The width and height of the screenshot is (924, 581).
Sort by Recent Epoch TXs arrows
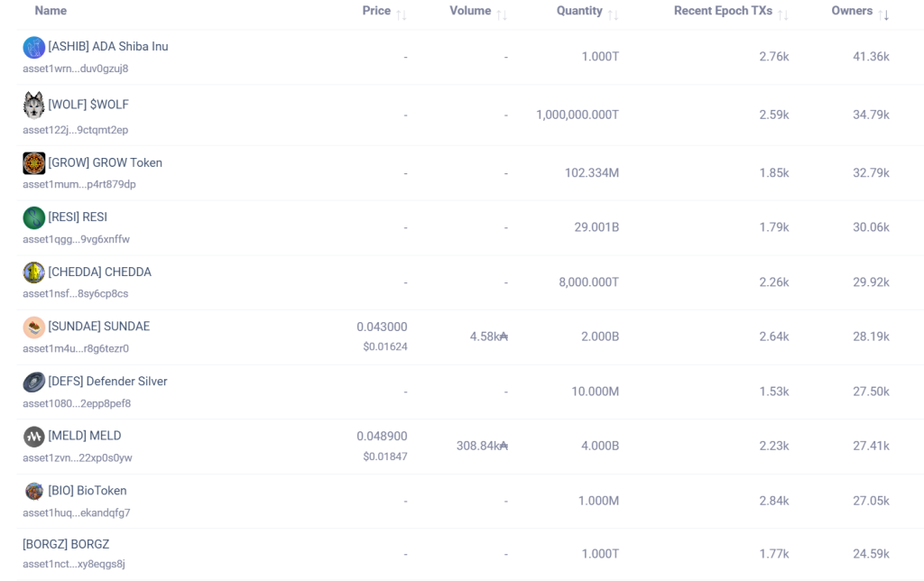(x=782, y=15)
